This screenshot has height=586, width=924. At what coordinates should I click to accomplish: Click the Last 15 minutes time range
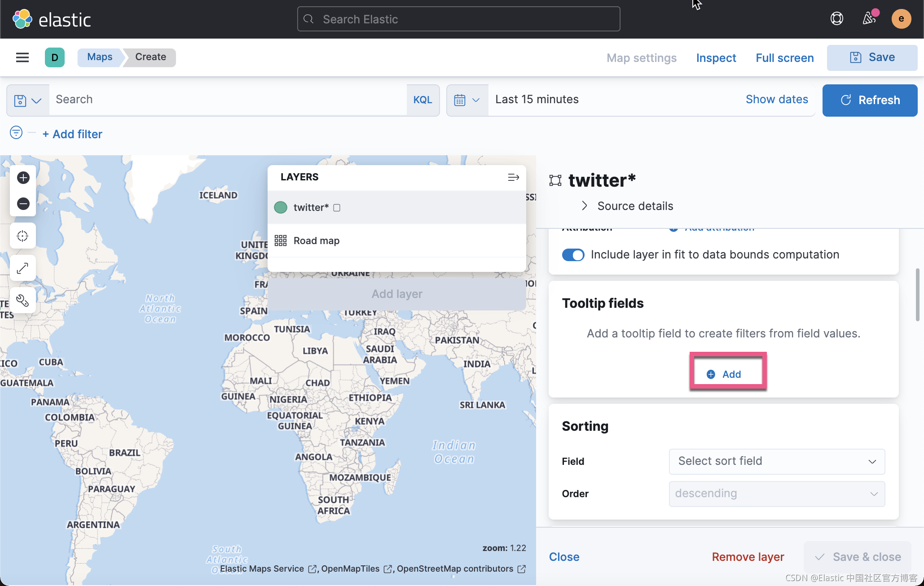pos(537,100)
